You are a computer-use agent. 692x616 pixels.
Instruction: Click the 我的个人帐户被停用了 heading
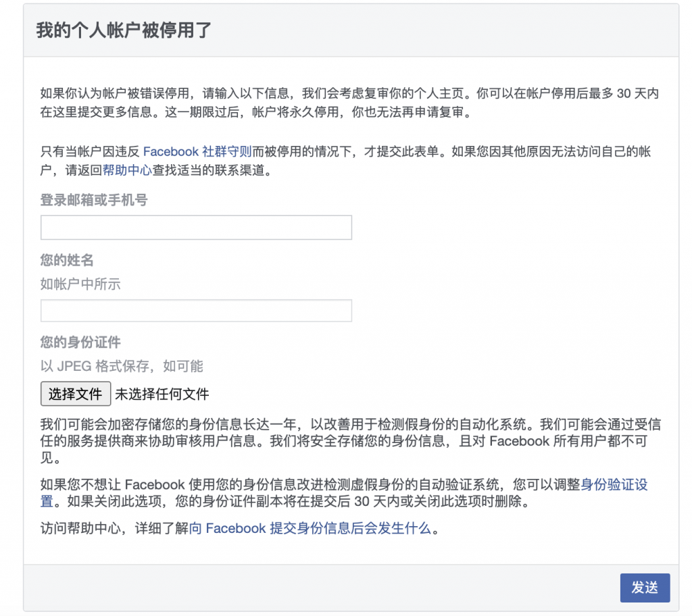click(x=124, y=30)
